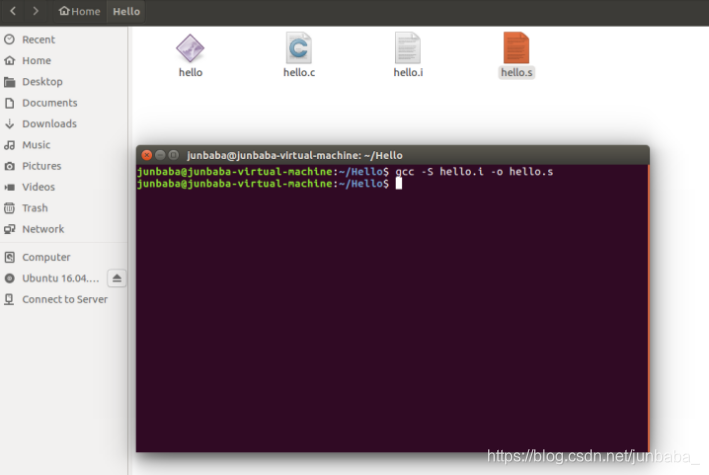Click the Desktop folder icon
Image resolution: width=709 pixels, height=475 pixels.
point(9,82)
